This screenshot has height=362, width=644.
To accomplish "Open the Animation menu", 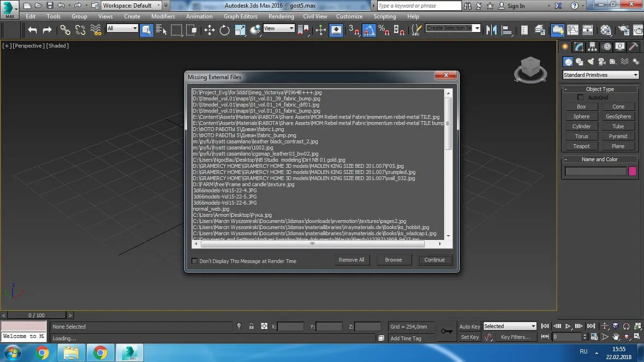I will coord(199,16).
